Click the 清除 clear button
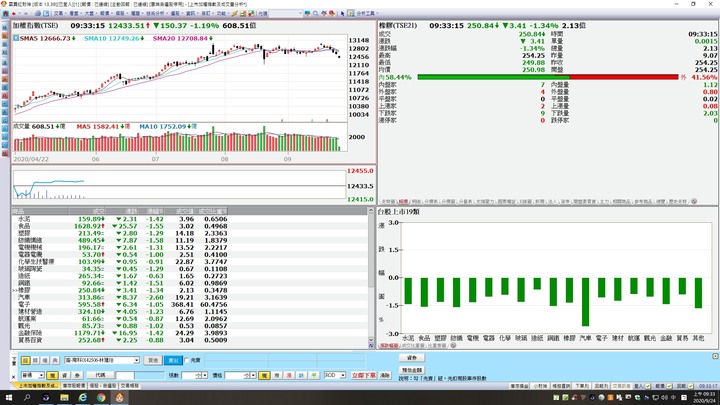This screenshot has height=405, width=720. [385, 375]
